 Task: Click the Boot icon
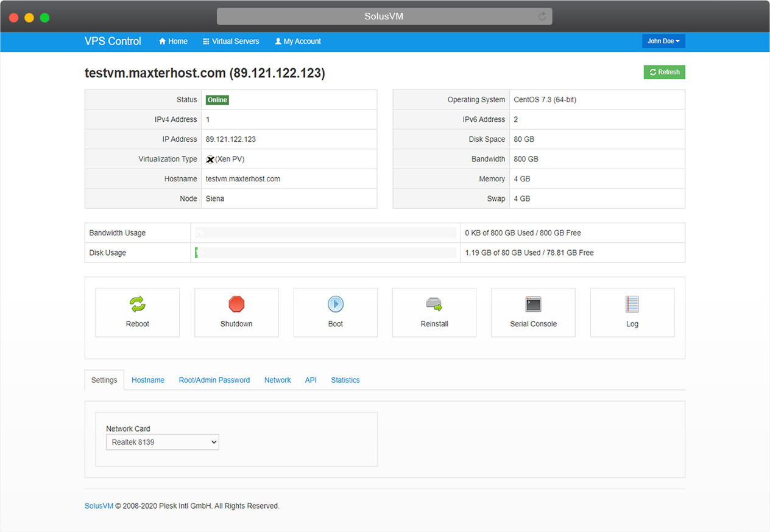click(335, 304)
